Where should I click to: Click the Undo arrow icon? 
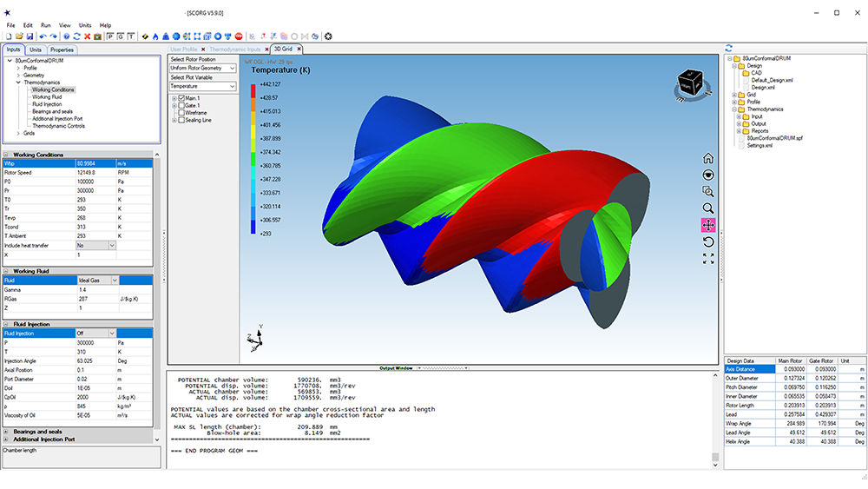point(43,36)
